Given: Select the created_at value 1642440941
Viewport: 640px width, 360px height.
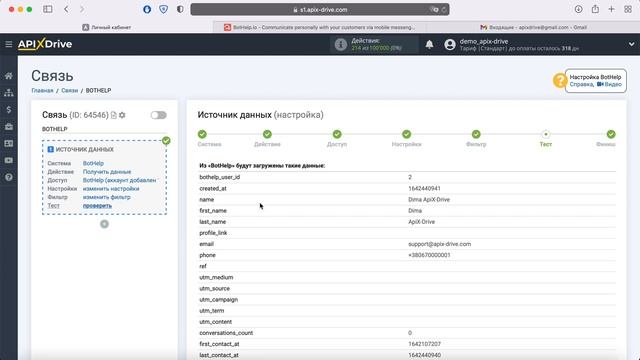Looking at the screenshot, I should coord(424,189).
